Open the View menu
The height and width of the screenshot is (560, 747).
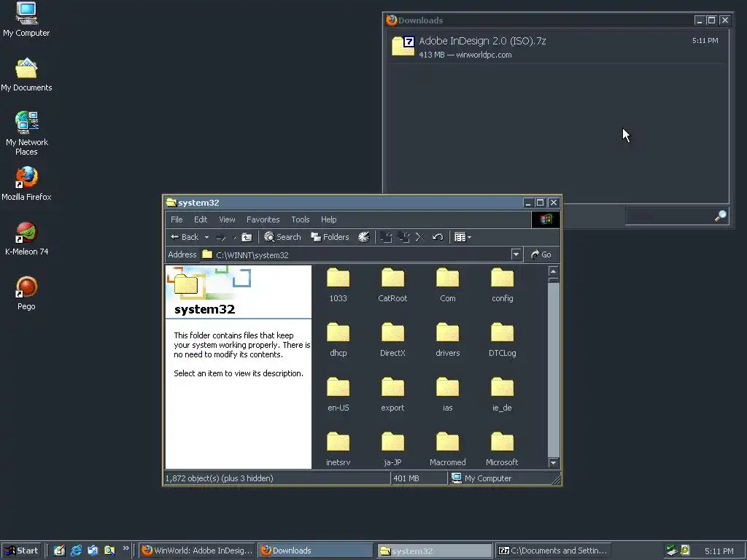pyautogui.click(x=228, y=219)
